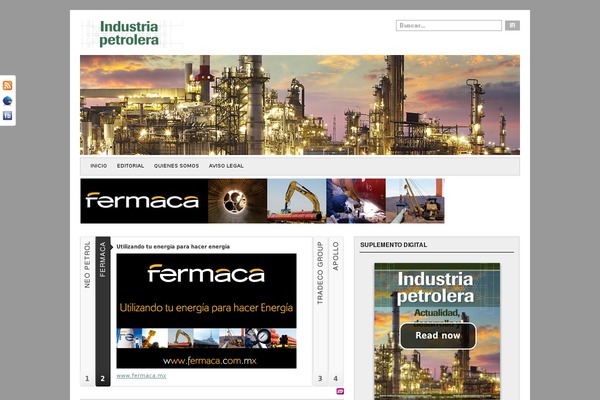Open the Facebook fb icon
Screen dimensions: 600x400
tap(7, 116)
